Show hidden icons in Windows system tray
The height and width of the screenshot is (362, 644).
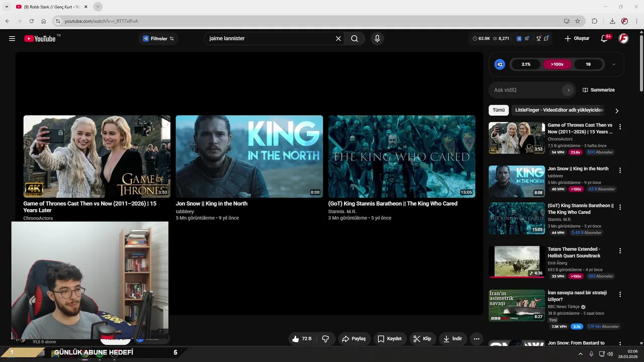[x=580, y=354]
